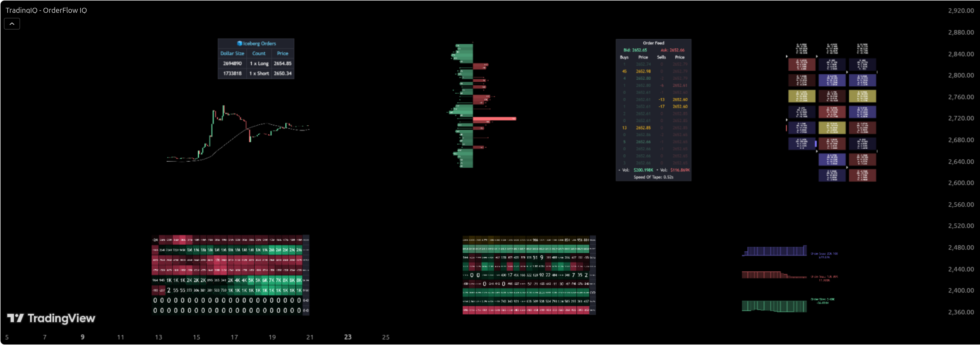Click the "2654.85" iceberg price cell
The height and width of the screenshot is (345, 980).
coord(283,64)
